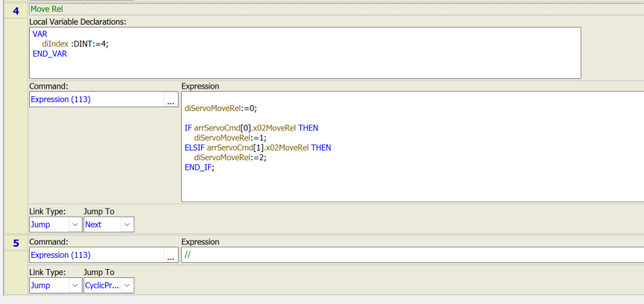
Task: Click the Link Type label in step 5
Action: click(47, 273)
